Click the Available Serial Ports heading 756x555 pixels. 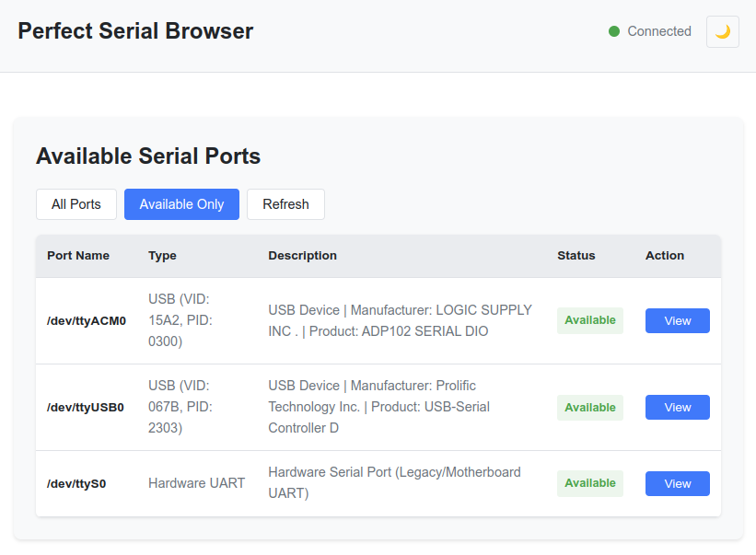(x=149, y=156)
